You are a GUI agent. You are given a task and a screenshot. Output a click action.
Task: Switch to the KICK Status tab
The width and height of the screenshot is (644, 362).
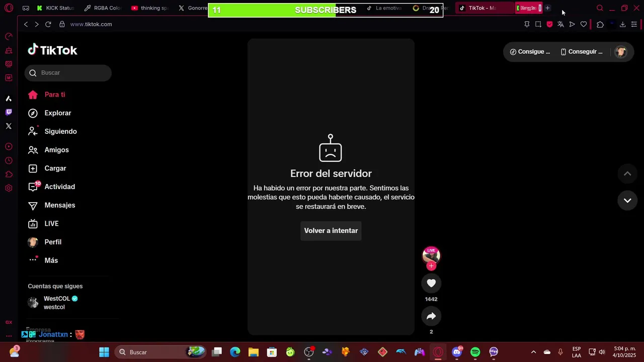click(55, 8)
